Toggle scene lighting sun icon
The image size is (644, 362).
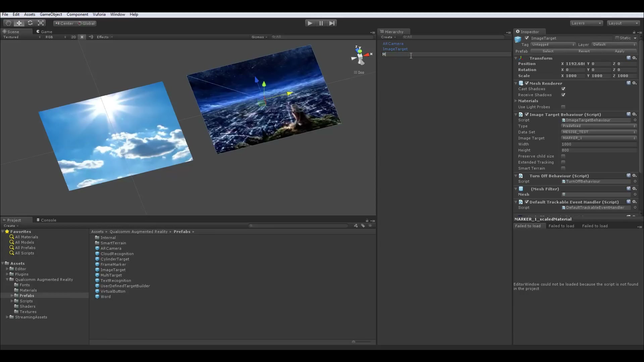(82, 37)
